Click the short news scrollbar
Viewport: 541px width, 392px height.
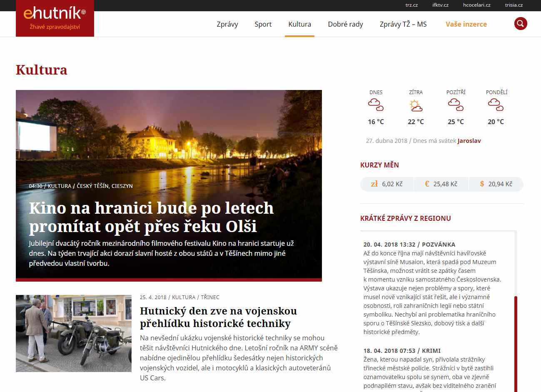tap(516, 344)
